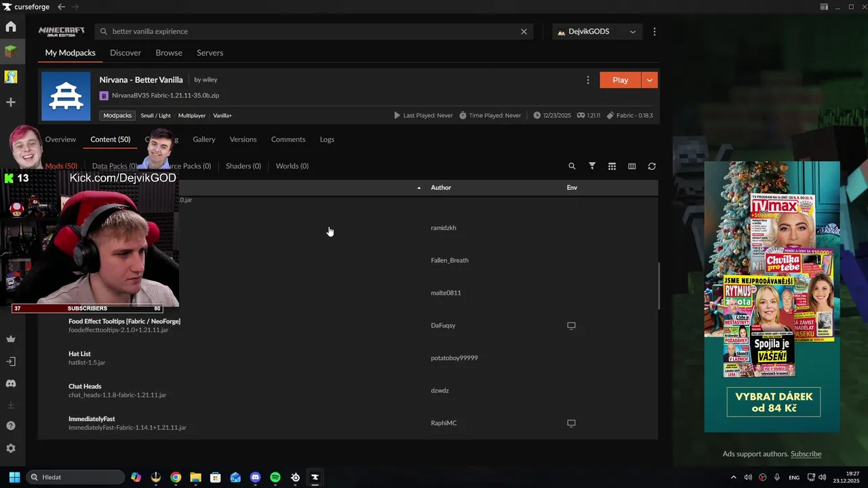868x488 pixels.
Task: Click author name potatoboy99999
Action: (454, 358)
